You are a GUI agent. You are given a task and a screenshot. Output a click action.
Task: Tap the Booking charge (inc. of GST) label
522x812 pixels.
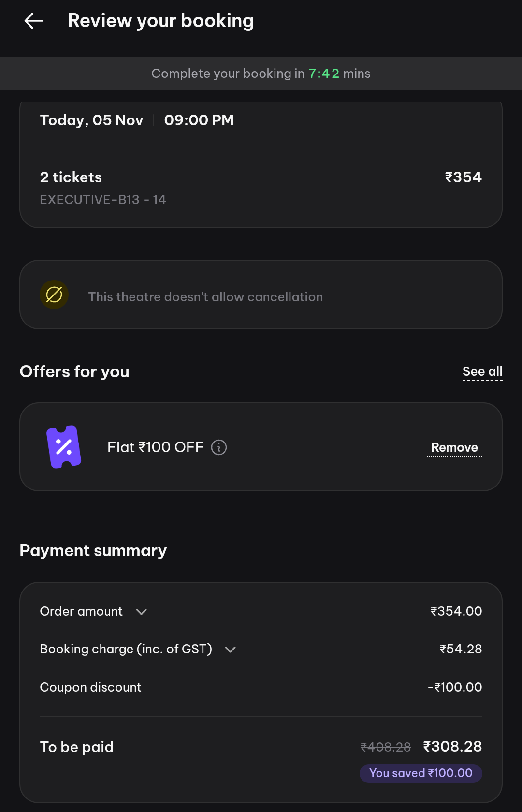(126, 649)
